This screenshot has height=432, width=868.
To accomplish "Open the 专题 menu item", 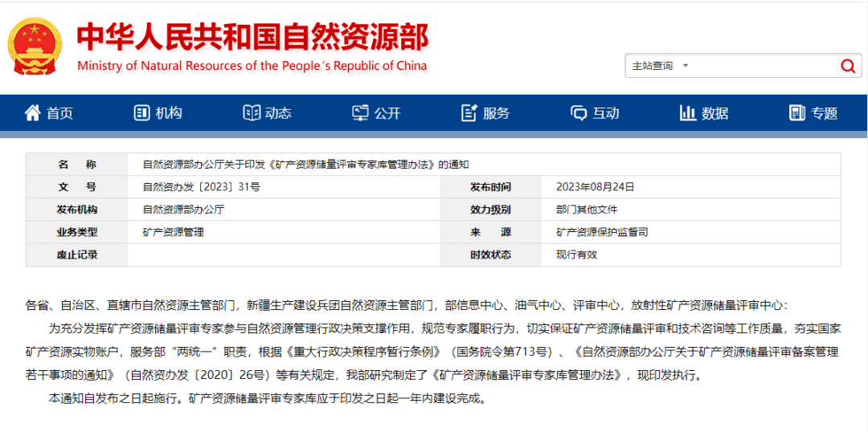I will pyautogui.click(x=813, y=113).
